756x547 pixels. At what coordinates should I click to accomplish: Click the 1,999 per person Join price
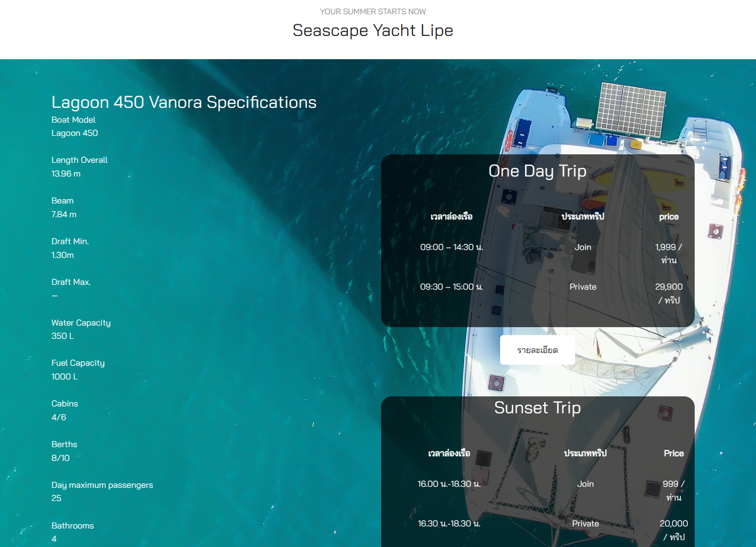(669, 254)
